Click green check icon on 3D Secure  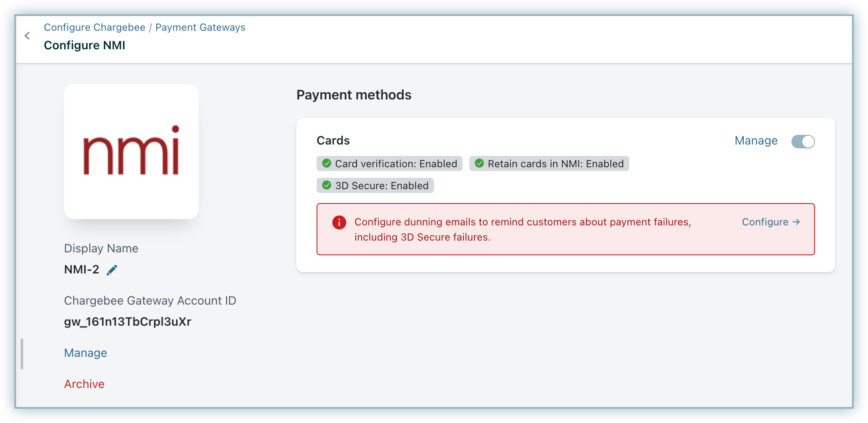[x=327, y=185]
